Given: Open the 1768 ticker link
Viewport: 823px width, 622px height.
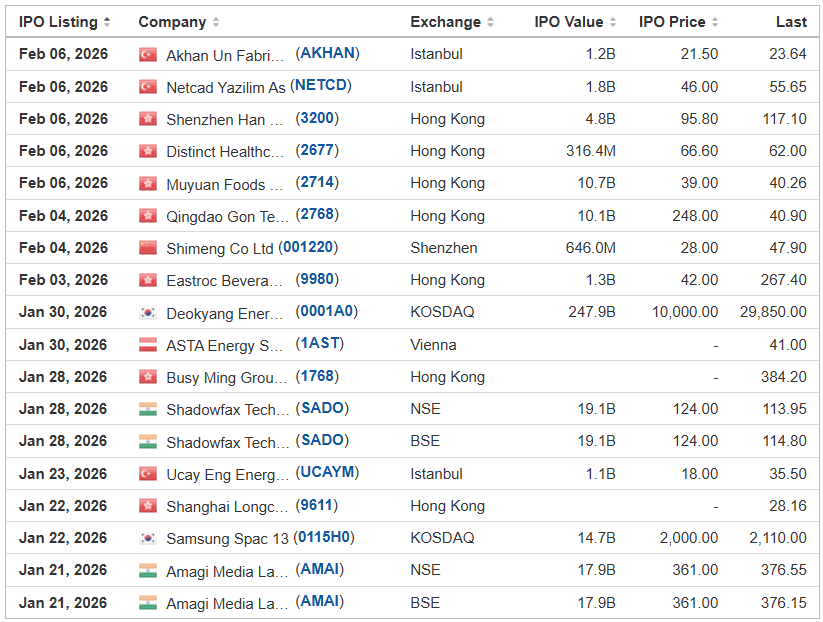Looking at the screenshot, I should pos(317,376).
